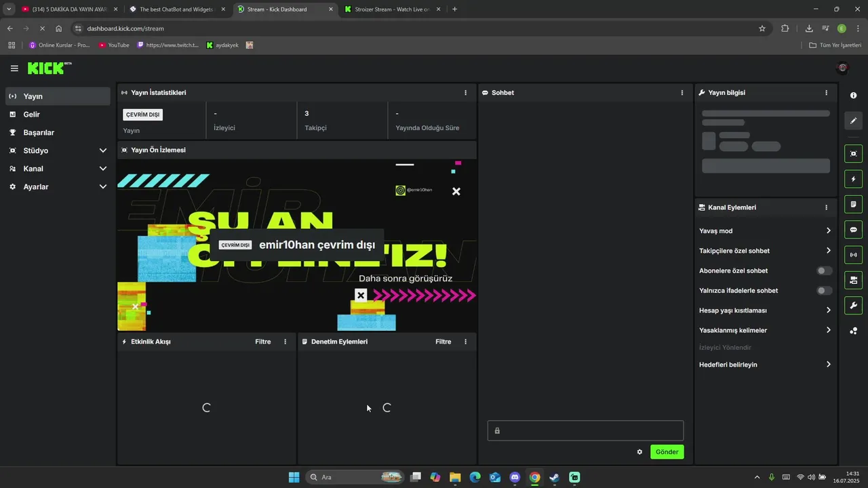This screenshot has width=868, height=488.
Task: Open YouTube bookmark in bookmarks bar
Action: pos(113,45)
